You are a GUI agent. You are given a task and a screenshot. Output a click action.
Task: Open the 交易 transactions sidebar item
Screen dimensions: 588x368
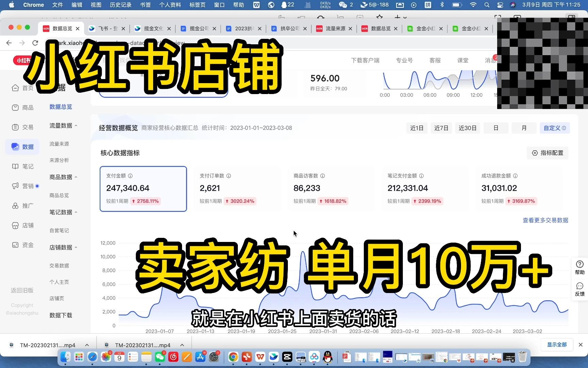pos(22,127)
